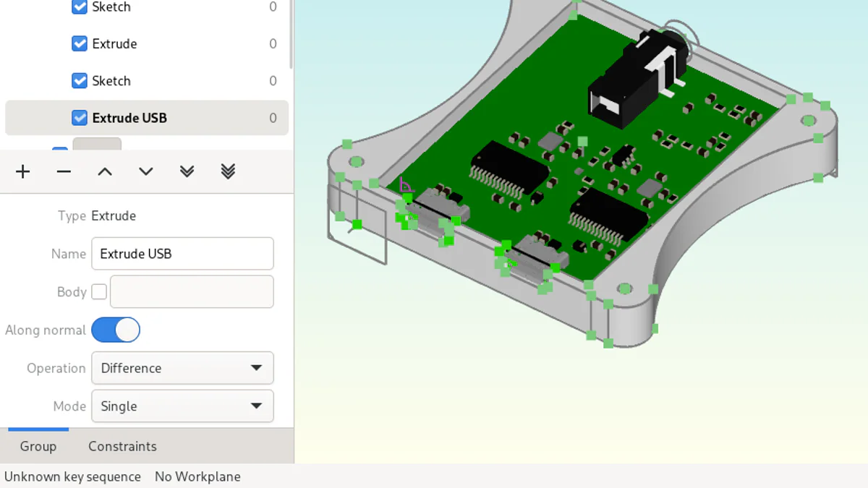Select the Group tab
868x488 pixels.
pos(37,446)
